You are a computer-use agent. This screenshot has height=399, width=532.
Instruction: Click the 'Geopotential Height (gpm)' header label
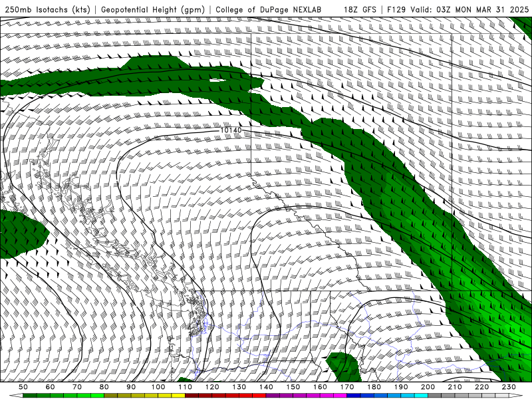coord(153,9)
